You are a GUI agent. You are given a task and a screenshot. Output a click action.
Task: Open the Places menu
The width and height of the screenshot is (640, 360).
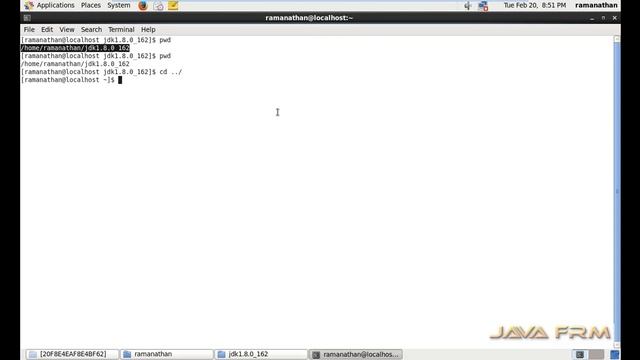click(91, 5)
